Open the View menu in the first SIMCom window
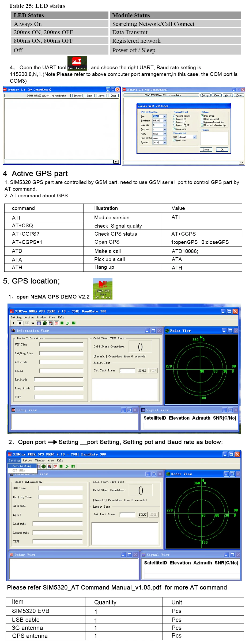 (52, 317)
